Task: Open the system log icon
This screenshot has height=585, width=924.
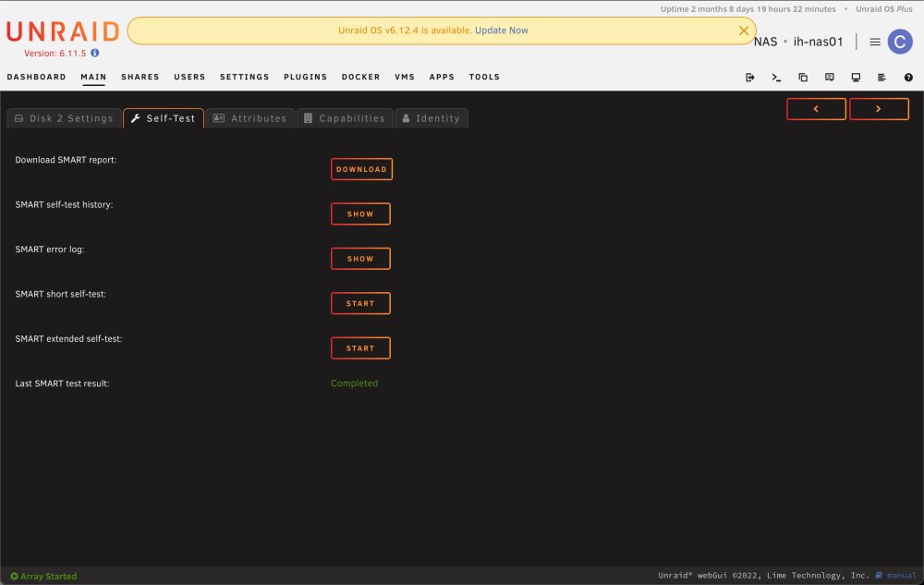Action: (881, 78)
